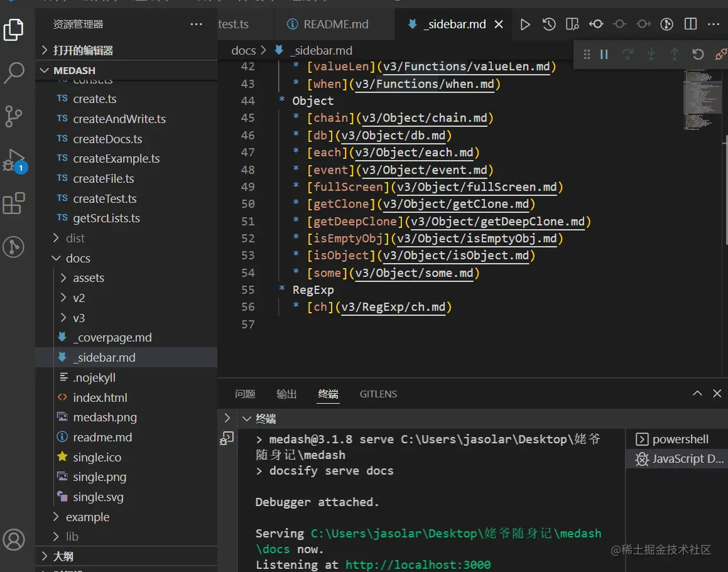Open the Extensions view
This screenshot has width=728, height=572.
click(x=14, y=204)
